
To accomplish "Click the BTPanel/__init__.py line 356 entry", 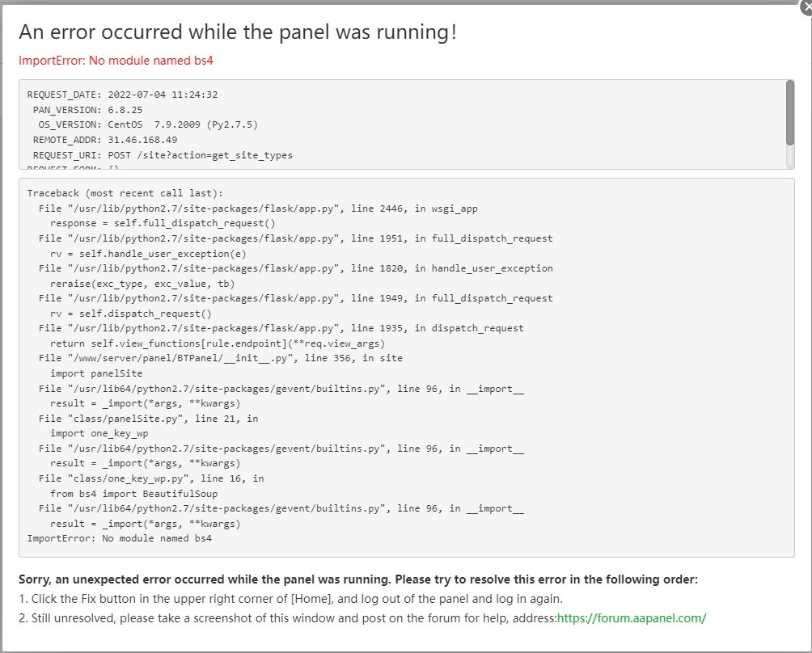I will (x=220, y=358).
